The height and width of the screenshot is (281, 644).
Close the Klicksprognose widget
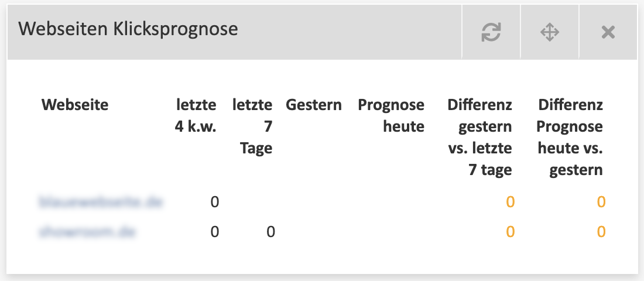coord(608,32)
